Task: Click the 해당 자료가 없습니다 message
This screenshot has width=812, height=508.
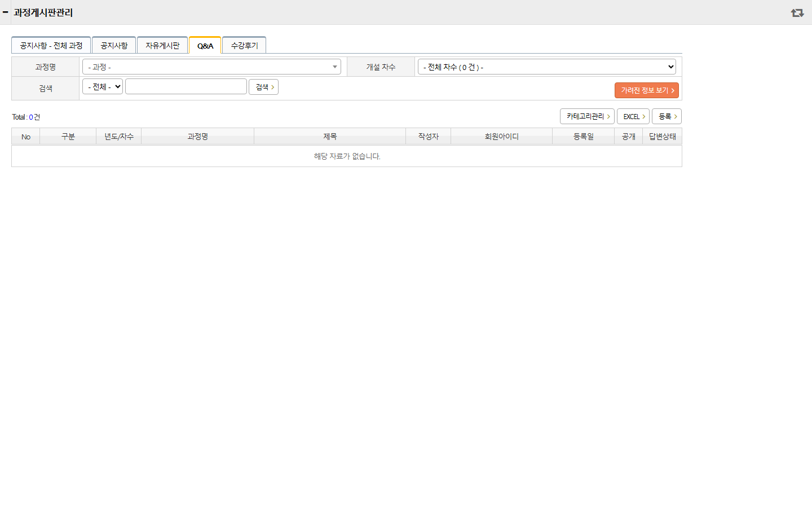Action: click(x=347, y=156)
